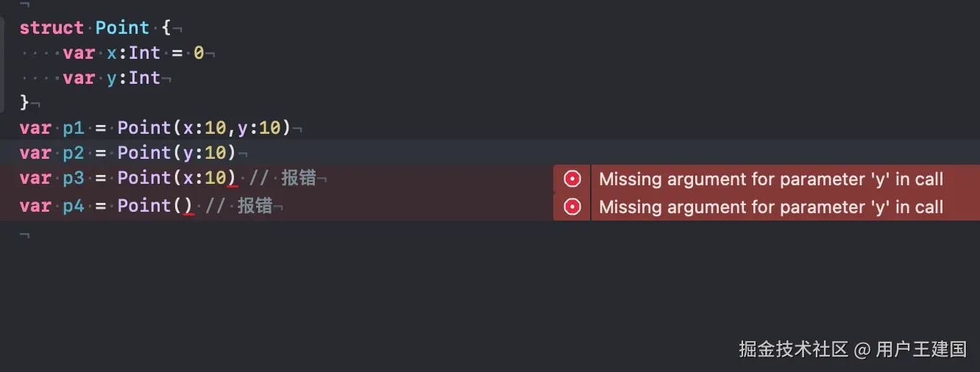The image size is (980, 372).
Task: Open the p3 line's 'Missing argument' error message
Action: [771, 179]
